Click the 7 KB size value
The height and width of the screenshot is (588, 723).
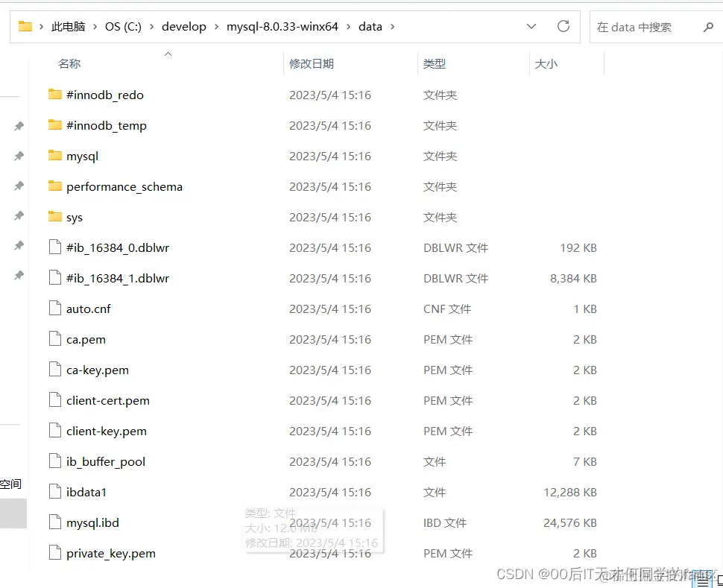point(584,461)
